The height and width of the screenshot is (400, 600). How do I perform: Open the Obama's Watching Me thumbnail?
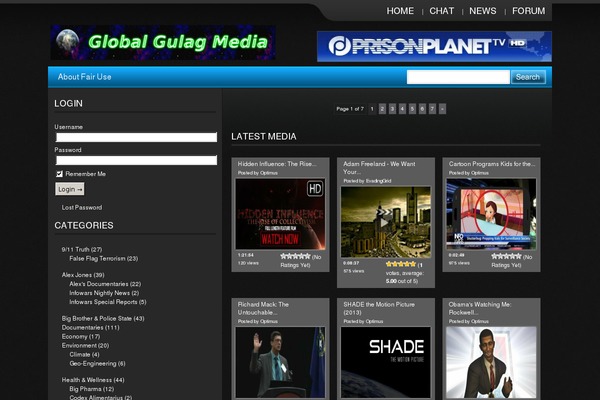491,362
